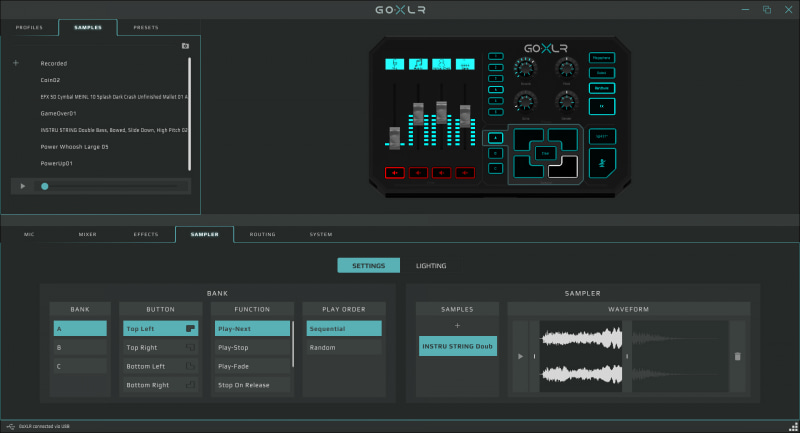Select sampler bank A button on device
Image resolution: width=800 pixels, height=433 pixels.
coord(495,138)
